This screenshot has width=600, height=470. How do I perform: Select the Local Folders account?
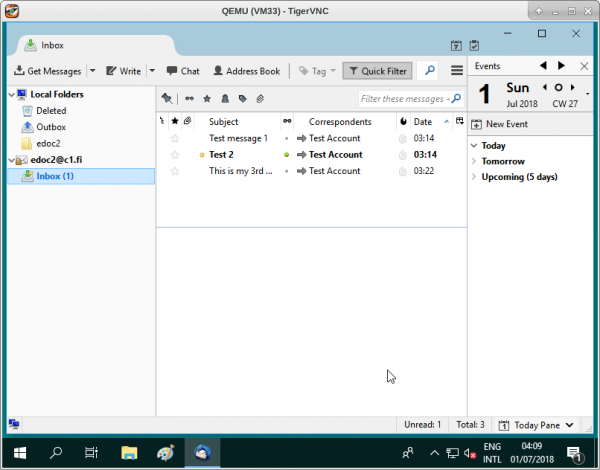click(57, 95)
